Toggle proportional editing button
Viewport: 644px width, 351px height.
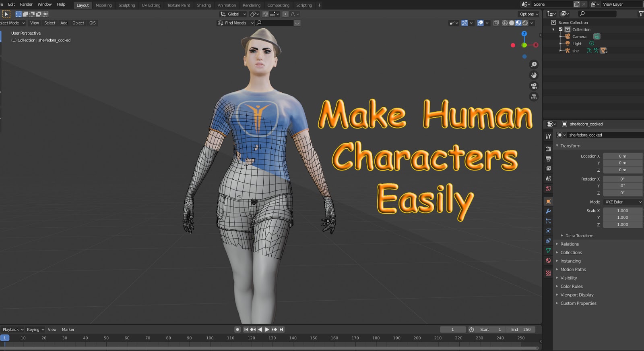click(x=285, y=14)
